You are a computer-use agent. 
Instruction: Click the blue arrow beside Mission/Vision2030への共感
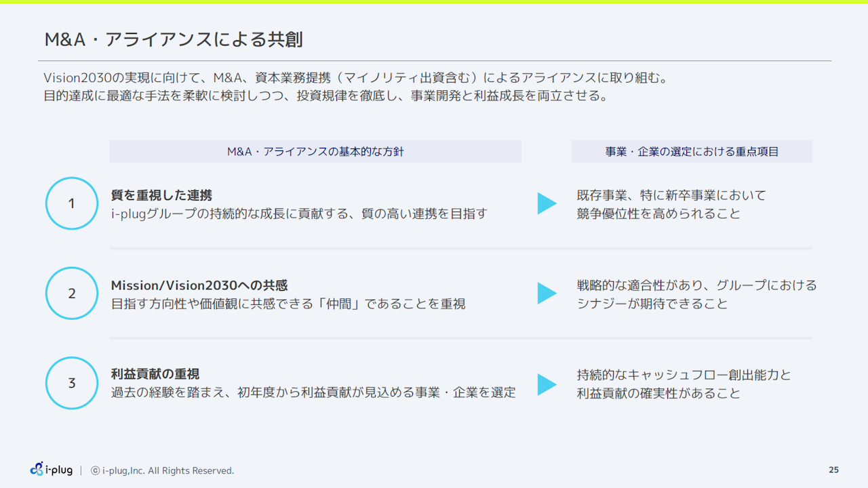pyautogui.click(x=546, y=293)
